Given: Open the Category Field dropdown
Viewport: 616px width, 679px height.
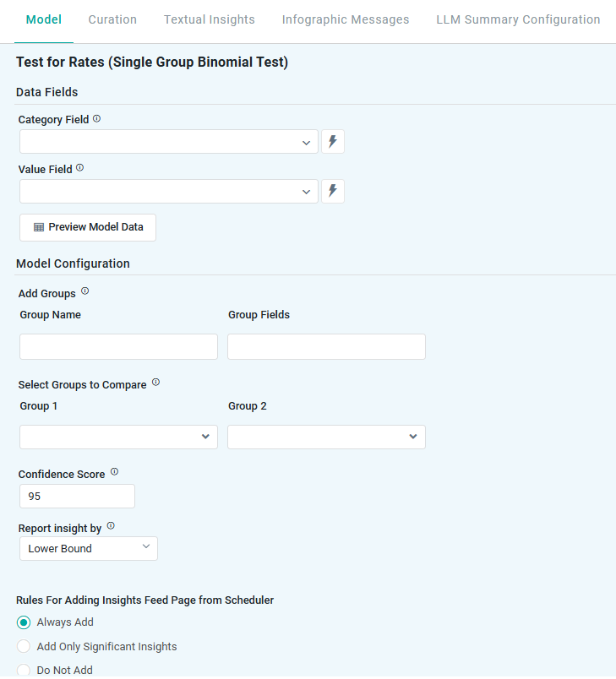Looking at the screenshot, I should point(168,142).
